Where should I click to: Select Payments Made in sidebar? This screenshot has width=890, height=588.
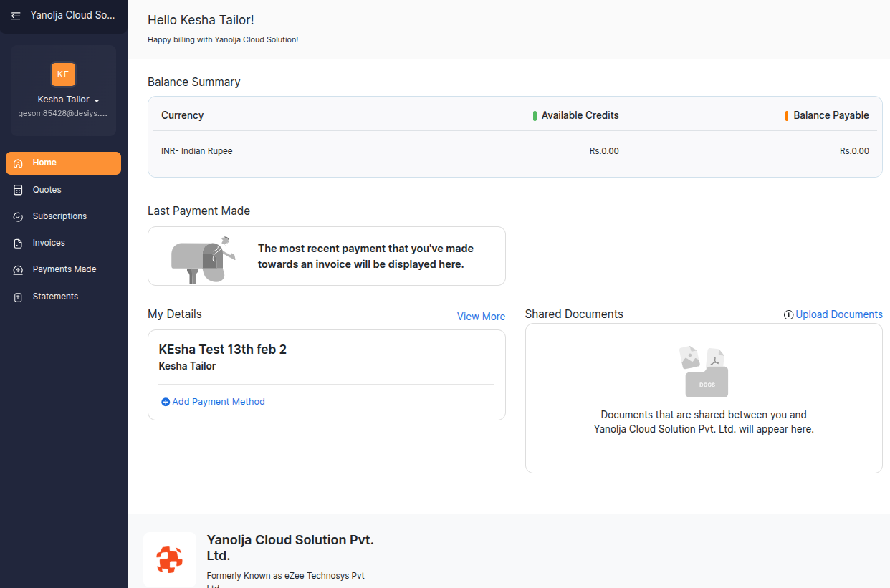[x=64, y=269]
